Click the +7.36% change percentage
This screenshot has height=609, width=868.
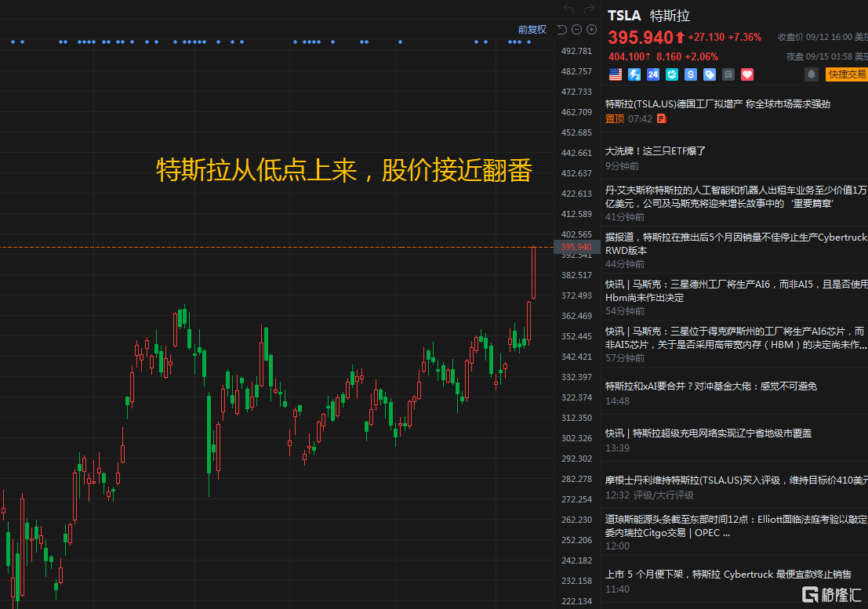pos(745,37)
